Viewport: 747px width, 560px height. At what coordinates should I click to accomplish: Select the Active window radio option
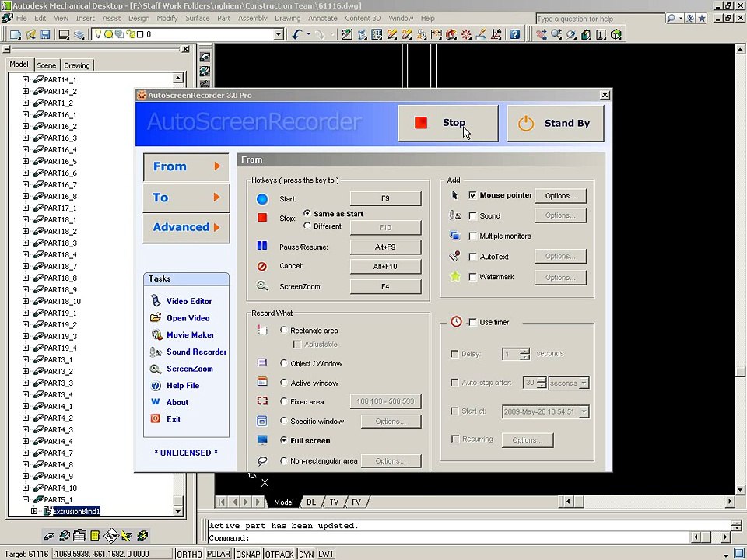pyautogui.click(x=283, y=383)
